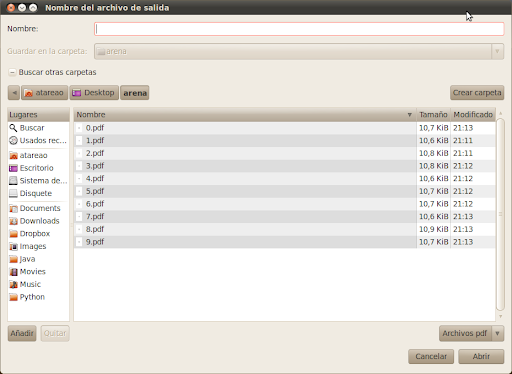Click the Documents folder icon
Image resolution: width=512 pixels, height=374 pixels.
tap(13, 208)
